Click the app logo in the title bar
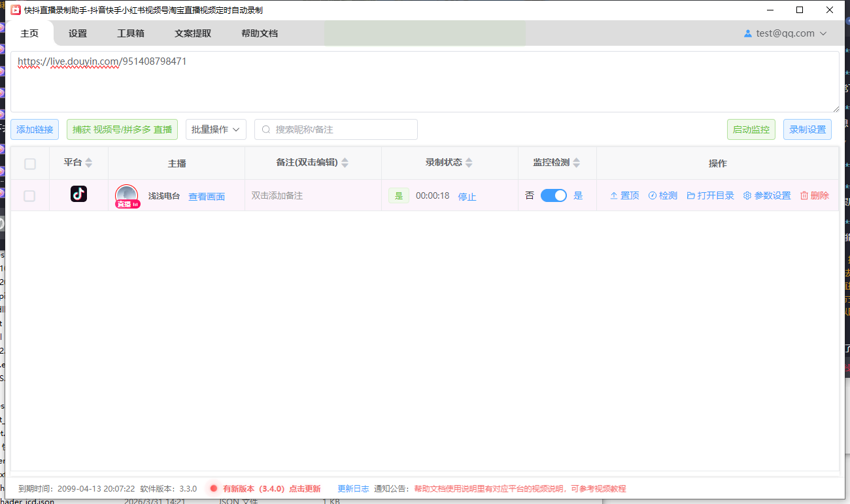Image resolution: width=850 pixels, height=504 pixels. pos(15,10)
